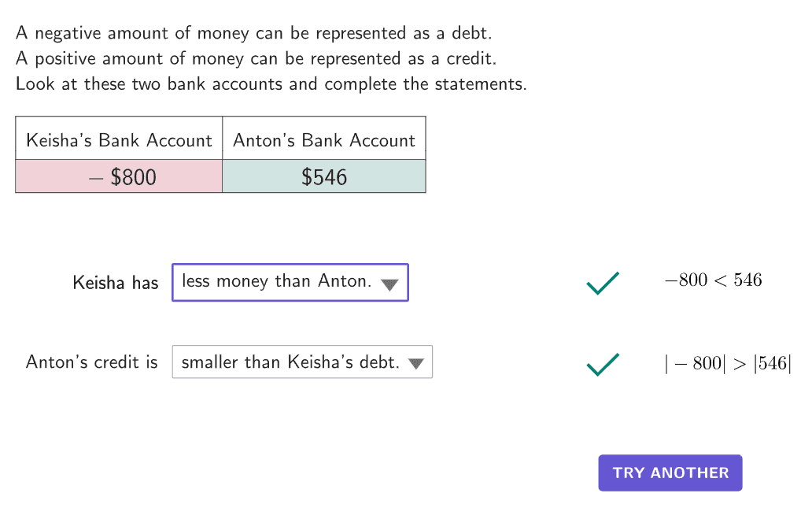Click the sentence about a positive amount as credit
The image size is (812, 508).
[x=257, y=59]
